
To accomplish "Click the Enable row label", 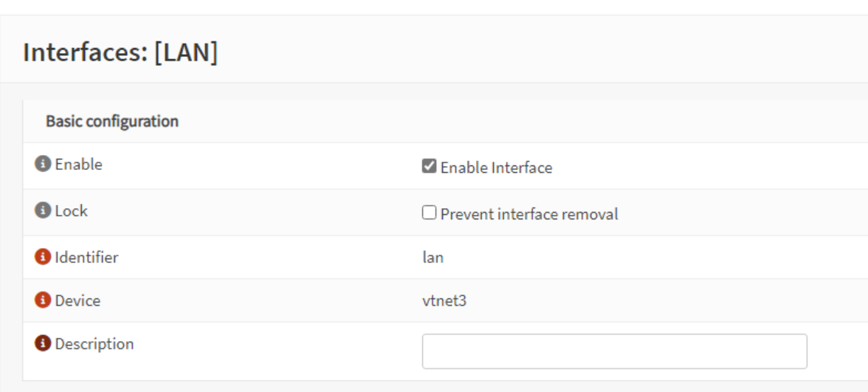I will (x=78, y=165).
